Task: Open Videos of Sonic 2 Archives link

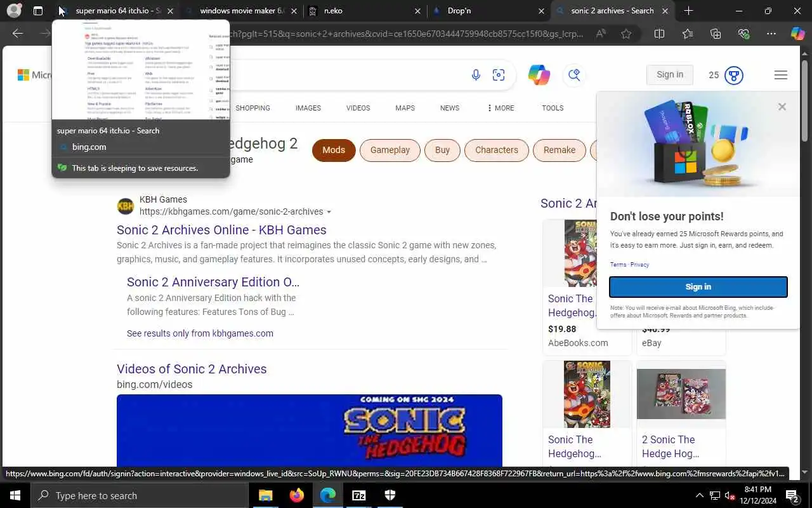Action: [x=192, y=369]
